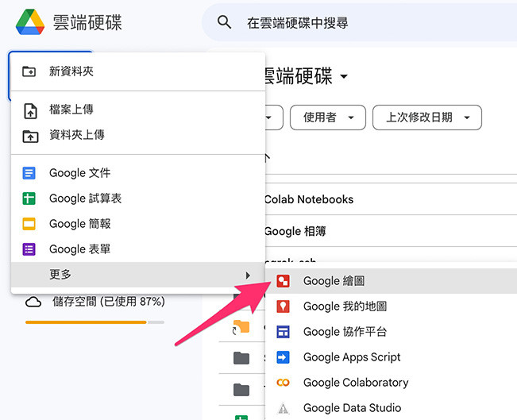Image resolution: width=517 pixels, height=420 pixels.
Task: Select Google 我的地圖 in the submenu
Action: tap(391, 306)
